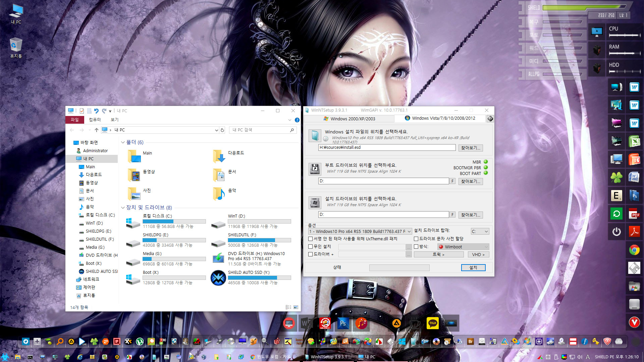Viewport: 644px width, 362px height.
Task: Enable 드라이버 + checkbox
Action: click(311, 254)
